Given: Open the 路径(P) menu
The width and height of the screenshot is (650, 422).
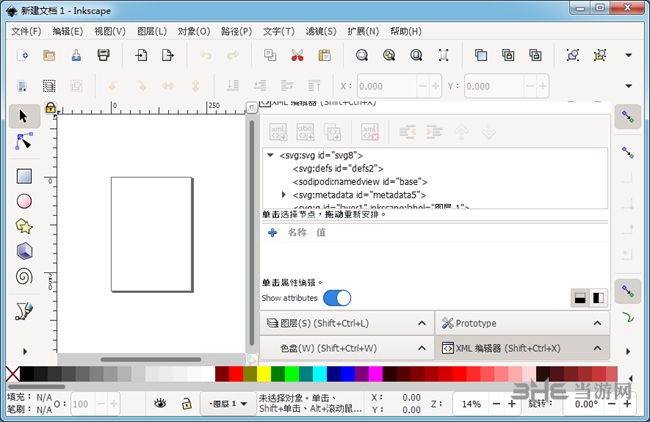Looking at the screenshot, I should pyautogui.click(x=236, y=32).
